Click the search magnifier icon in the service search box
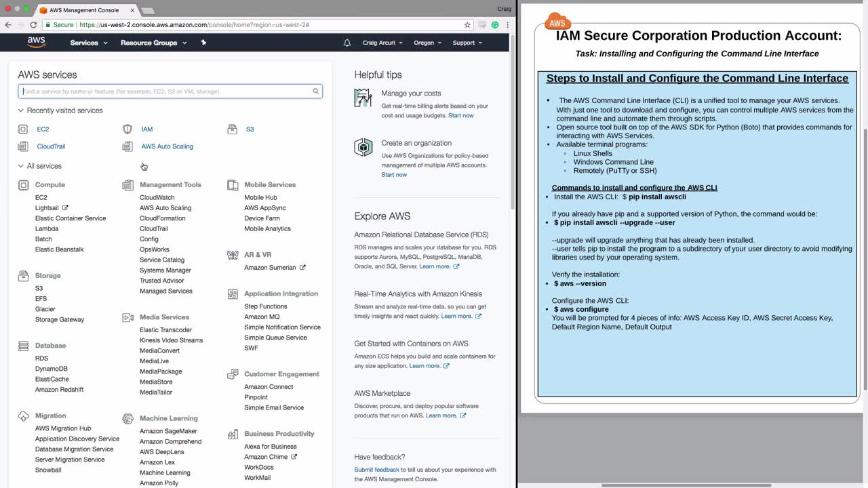 click(x=315, y=91)
